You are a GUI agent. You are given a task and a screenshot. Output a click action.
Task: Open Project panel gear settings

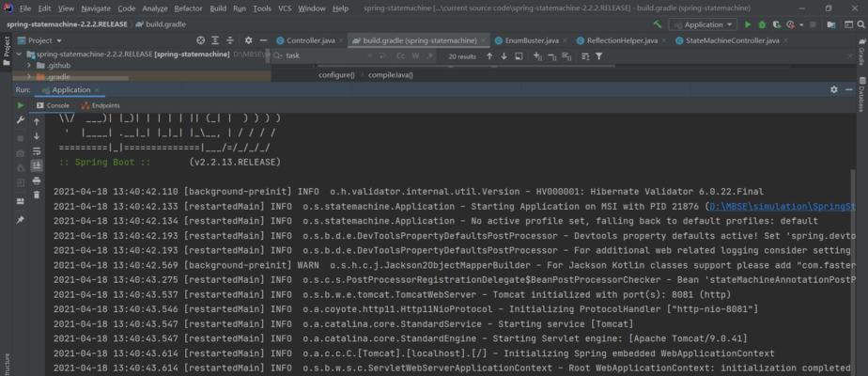(x=249, y=40)
